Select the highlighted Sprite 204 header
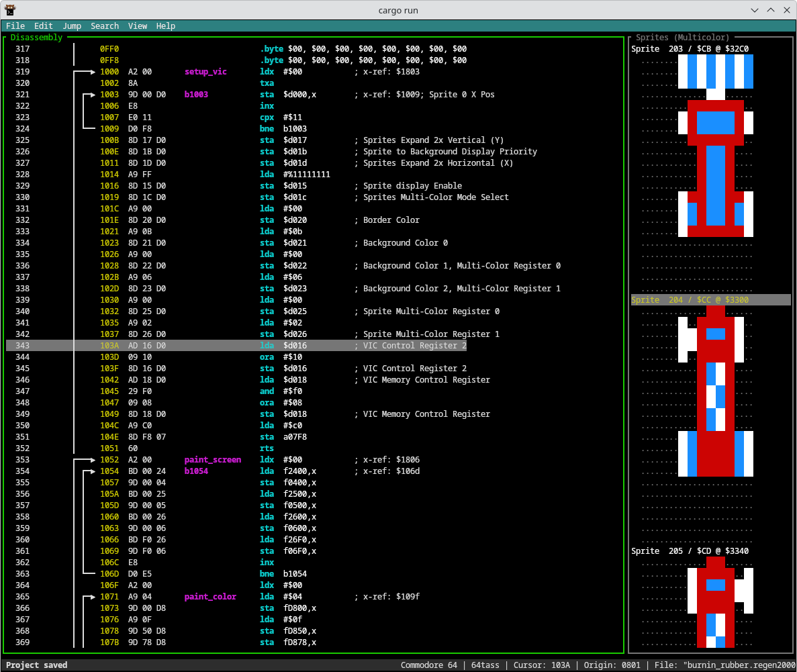This screenshot has height=672, width=797. (690, 300)
